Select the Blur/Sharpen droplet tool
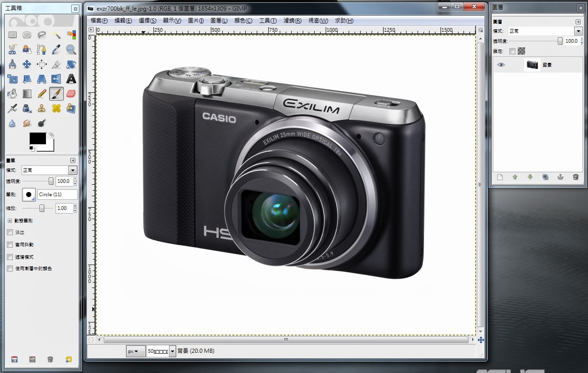This screenshot has width=588, height=373. [x=12, y=123]
